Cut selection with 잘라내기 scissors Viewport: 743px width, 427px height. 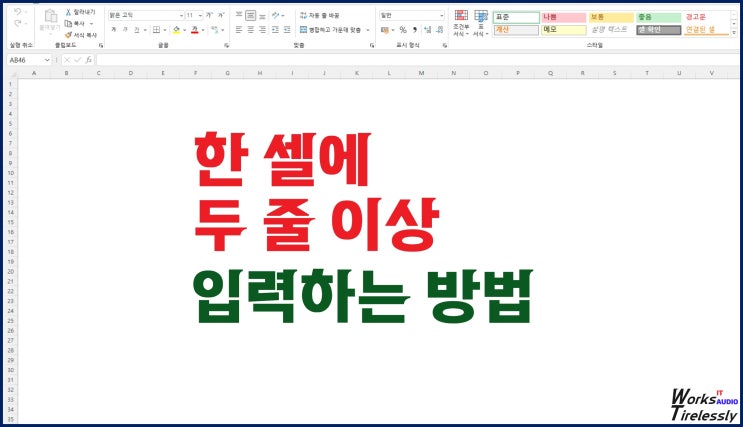coord(80,12)
